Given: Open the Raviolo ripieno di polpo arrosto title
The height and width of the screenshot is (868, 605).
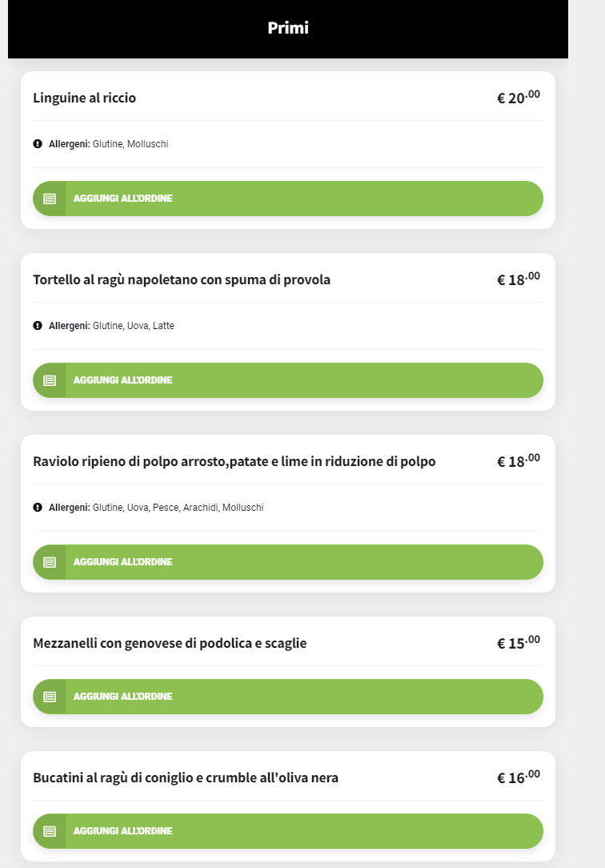Looking at the screenshot, I should click(234, 461).
